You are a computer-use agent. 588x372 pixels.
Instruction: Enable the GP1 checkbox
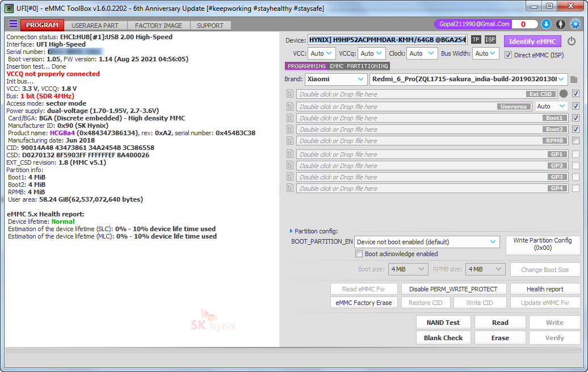576,154
